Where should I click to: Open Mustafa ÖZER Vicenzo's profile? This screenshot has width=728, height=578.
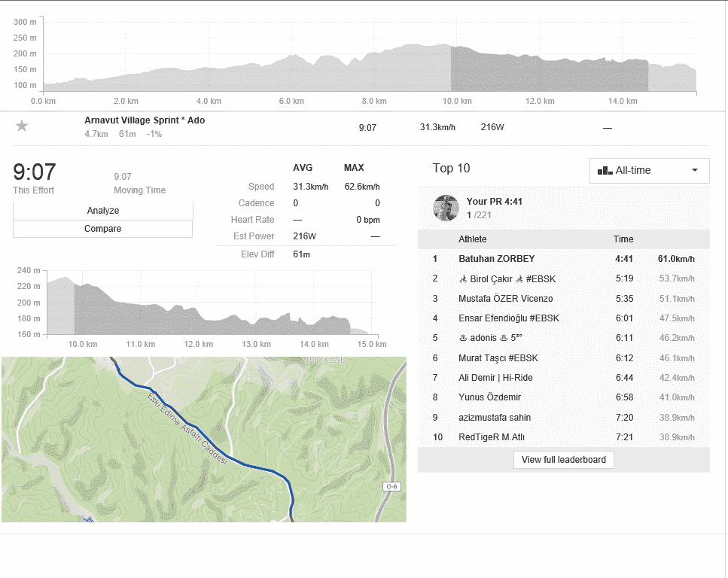pyautogui.click(x=505, y=299)
